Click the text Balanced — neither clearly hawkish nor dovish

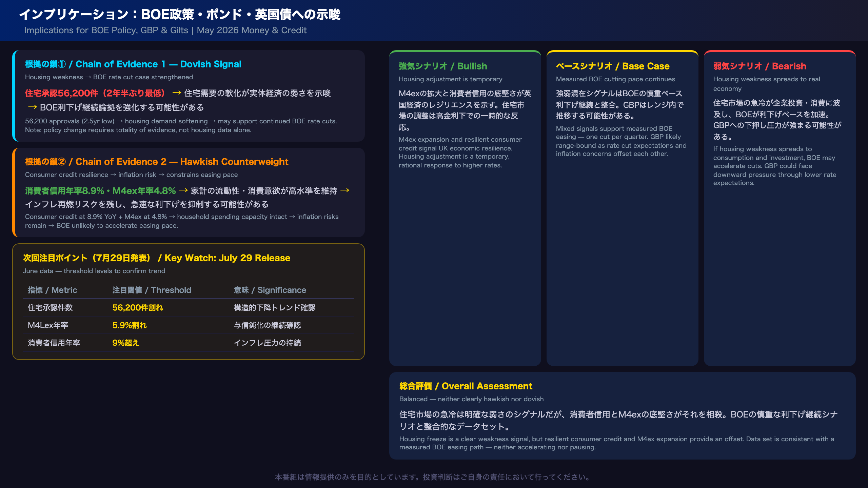point(471,399)
